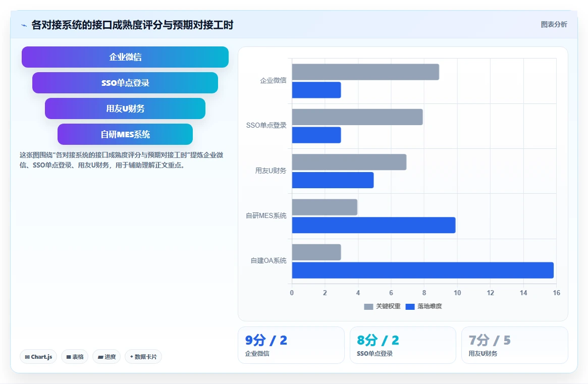Click the 8分 / 2 SSO单点登录 data card
This screenshot has width=588, height=384.
403,345
